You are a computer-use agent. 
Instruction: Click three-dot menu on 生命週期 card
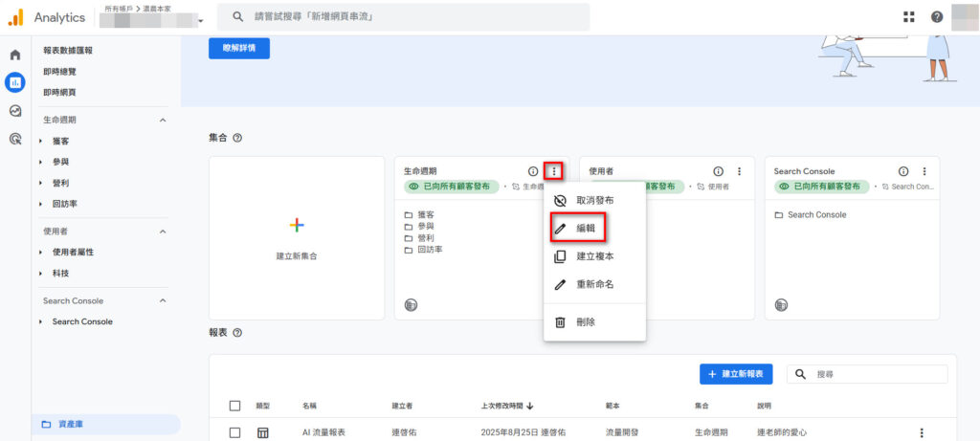[554, 171]
